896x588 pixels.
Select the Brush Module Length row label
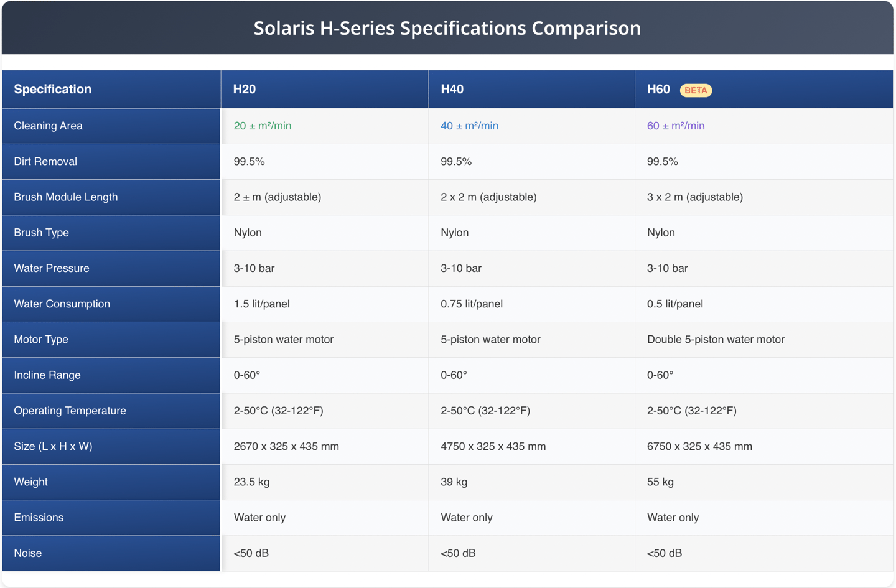tap(65, 197)
